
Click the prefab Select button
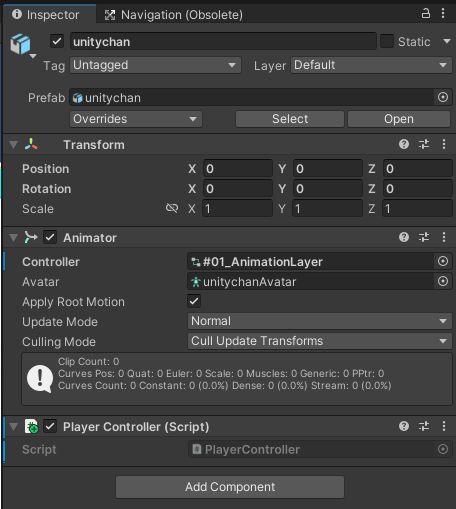pyautogui.click(x=290, y=119)
